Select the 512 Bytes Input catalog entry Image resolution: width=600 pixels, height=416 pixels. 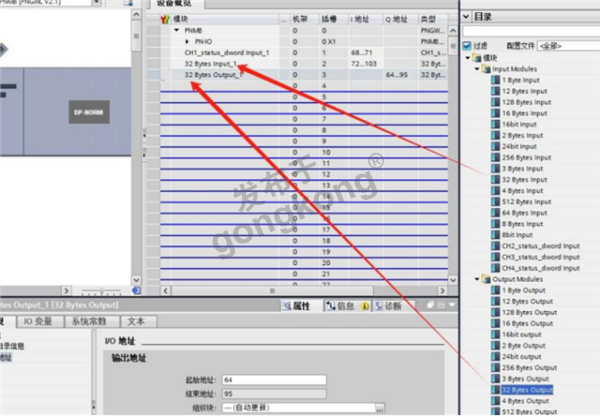tap(526, 202)
